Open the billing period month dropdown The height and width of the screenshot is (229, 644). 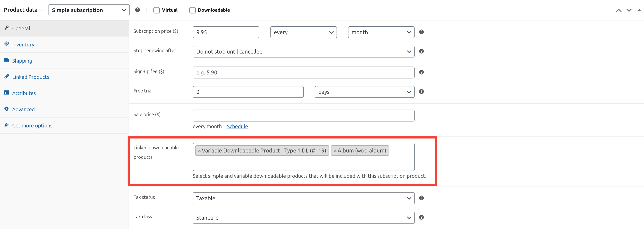click(381, 32)
